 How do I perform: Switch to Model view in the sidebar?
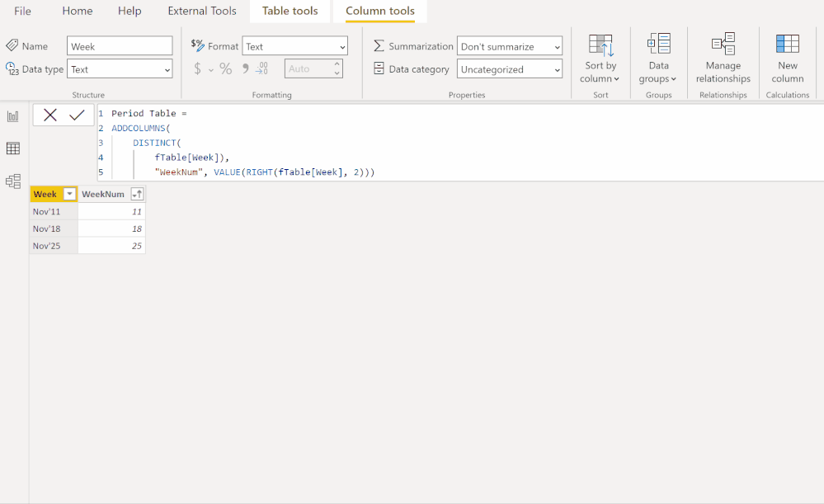(x=13, y=181)
